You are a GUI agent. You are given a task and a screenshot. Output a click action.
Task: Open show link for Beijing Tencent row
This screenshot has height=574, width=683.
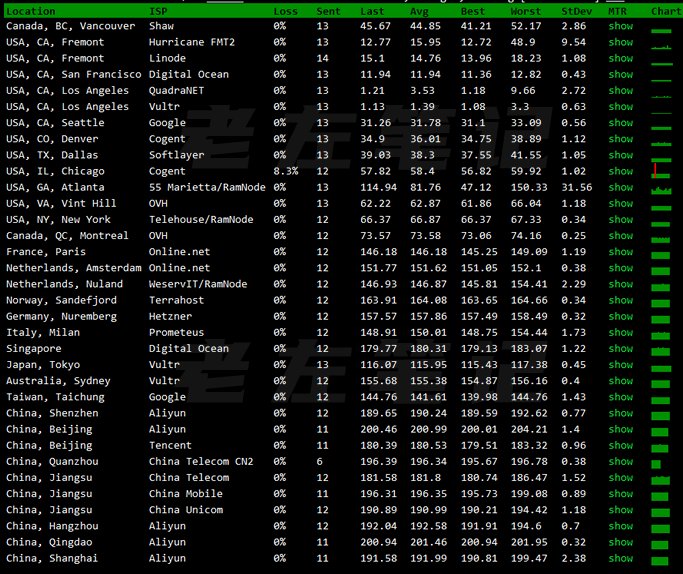click(620, 445)
